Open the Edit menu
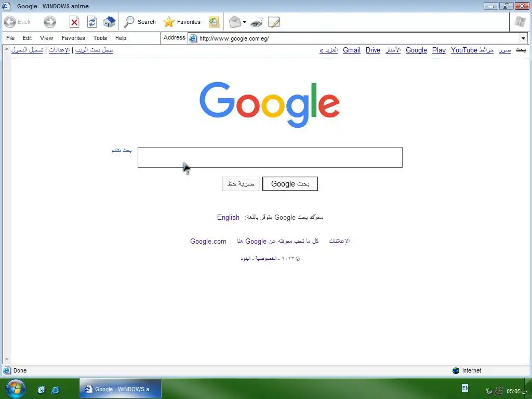The image size is (532, 399). tap(27, 38)
